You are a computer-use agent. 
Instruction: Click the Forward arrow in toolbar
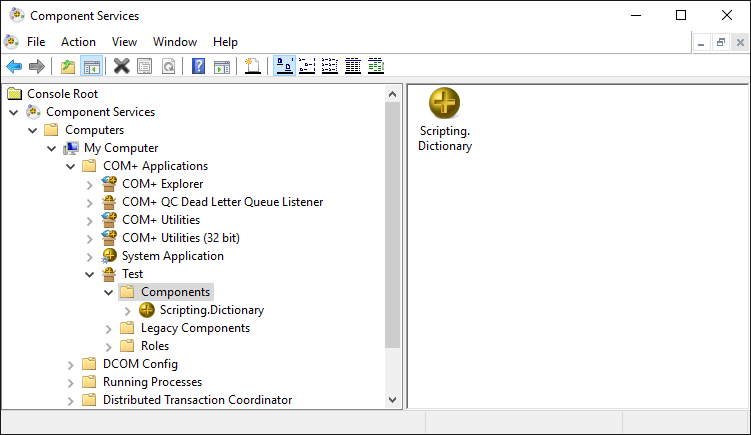[x=37, y=66]
